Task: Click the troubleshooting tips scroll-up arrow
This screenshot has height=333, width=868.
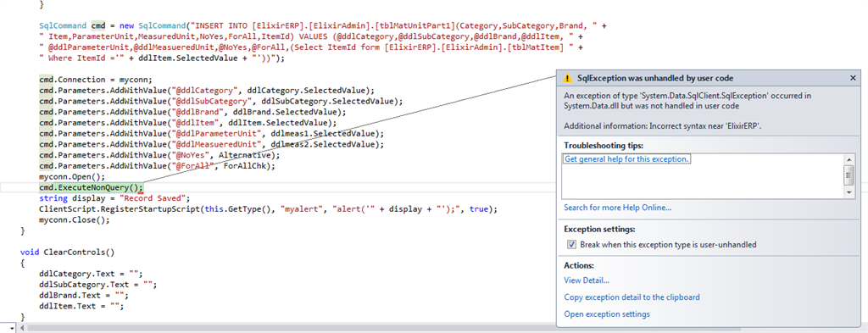Action: [x=849, y=159]
